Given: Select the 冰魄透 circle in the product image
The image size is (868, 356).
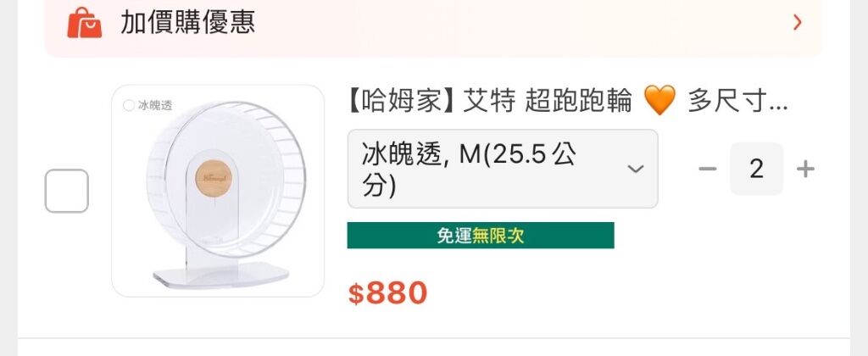Looking at the screenshot, I should click(x=129, y=106).
